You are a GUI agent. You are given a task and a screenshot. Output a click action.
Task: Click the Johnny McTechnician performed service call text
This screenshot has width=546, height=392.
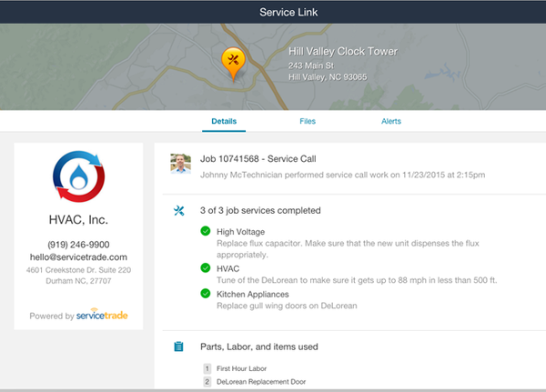(343, 175)
